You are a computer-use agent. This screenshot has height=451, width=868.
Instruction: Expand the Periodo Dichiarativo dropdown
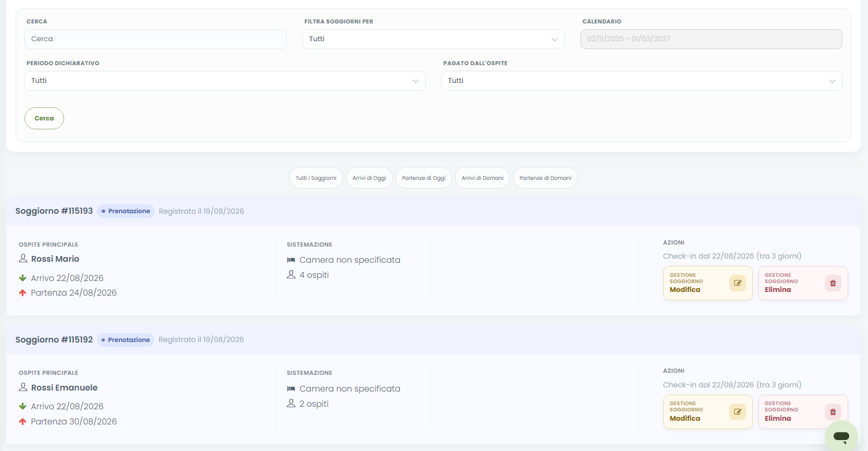click(x=225, y=81)
